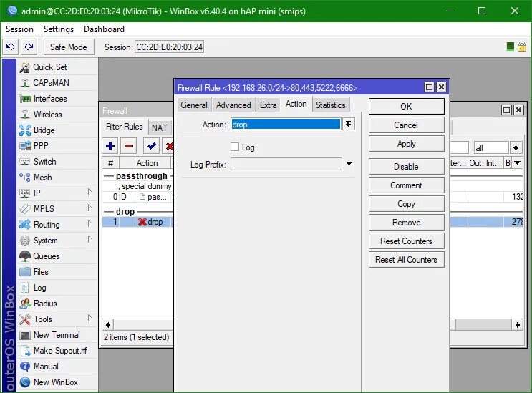
Task: Click the Remove button
Action: [x=407, y=223]
